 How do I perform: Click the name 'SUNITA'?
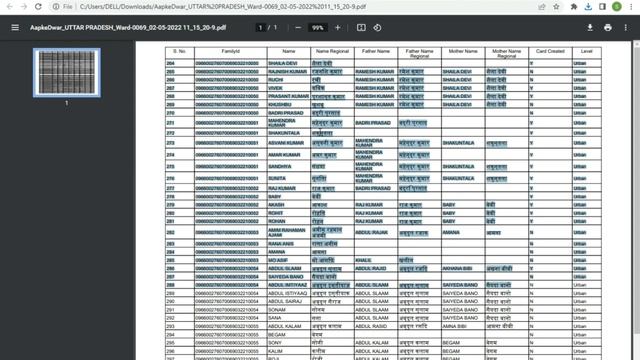pyautogui.click(x=277, y=178)
